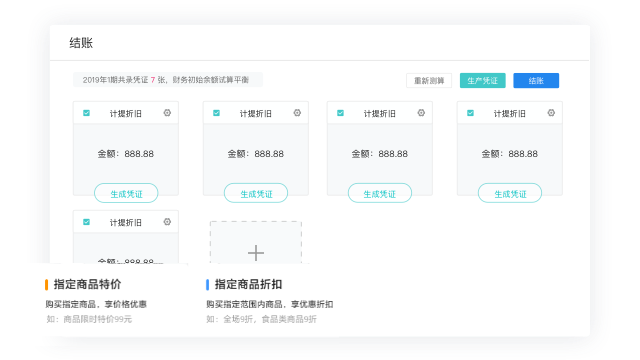Click 生成凭证 on the fourth card
Image resolution: width=640 pixels, height=360 pixels.
(x=510, y=193)
